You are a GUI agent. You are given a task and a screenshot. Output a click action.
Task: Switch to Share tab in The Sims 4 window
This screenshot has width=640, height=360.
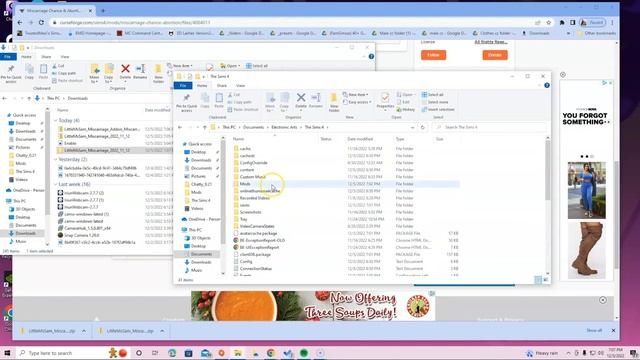tap(222, 85)
